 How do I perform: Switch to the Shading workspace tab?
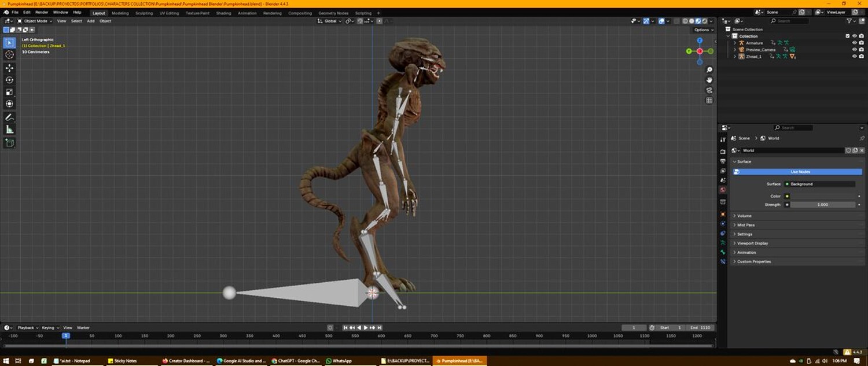[x=223, y=13]
